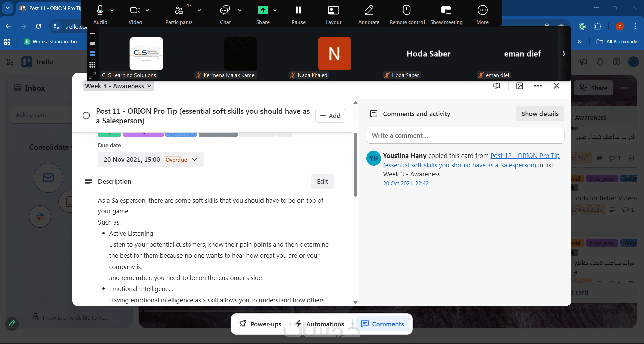Select Nada Khaled's video tile

(x=334, y=54)
